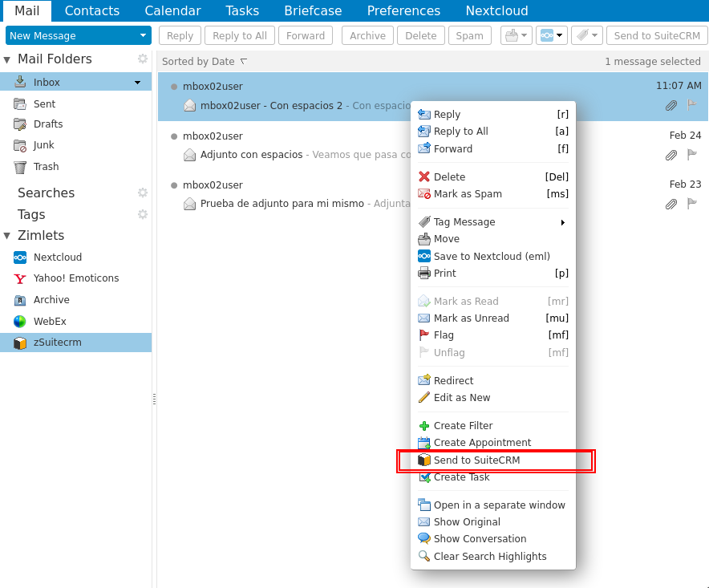Click the Forward toolbar button
This screenshot has width=709, height=588.
click(306, 35)
